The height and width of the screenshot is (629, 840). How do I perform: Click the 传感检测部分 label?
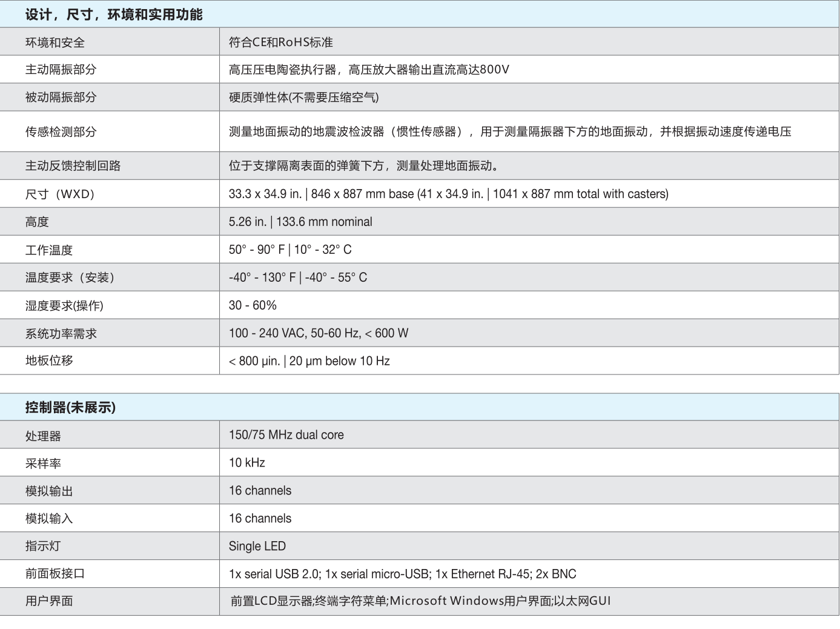click(61, 131)
